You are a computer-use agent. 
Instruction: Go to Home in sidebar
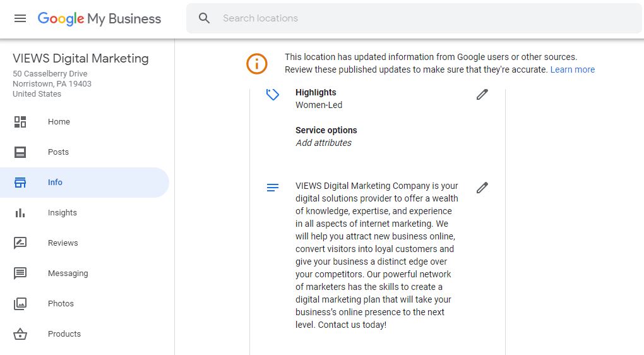click(x=59, y=122)
